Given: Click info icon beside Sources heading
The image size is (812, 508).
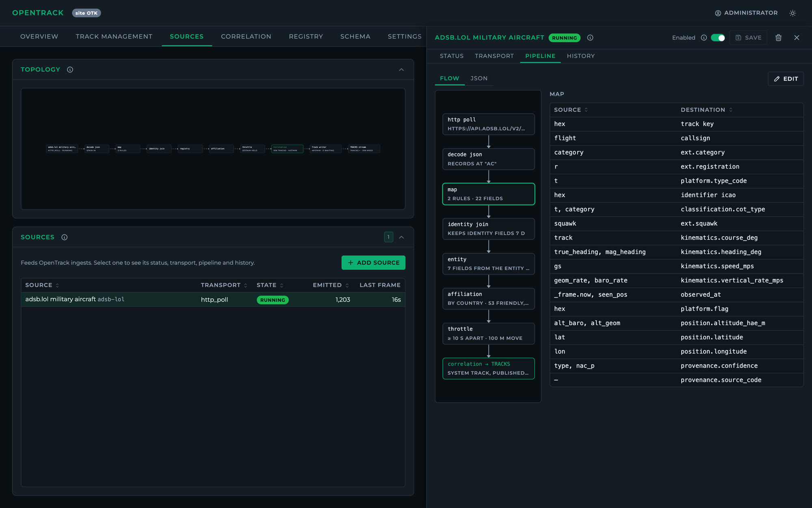Looking at the screenshot, I should pos(64,237).
